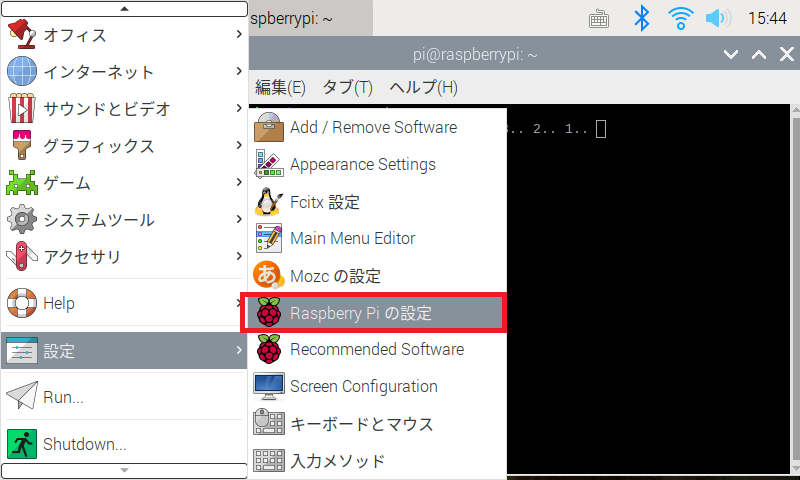This screenshot has height=480, width=800.
Task: Click the keyboard input indicator in system tray
Action: (598, 19)
